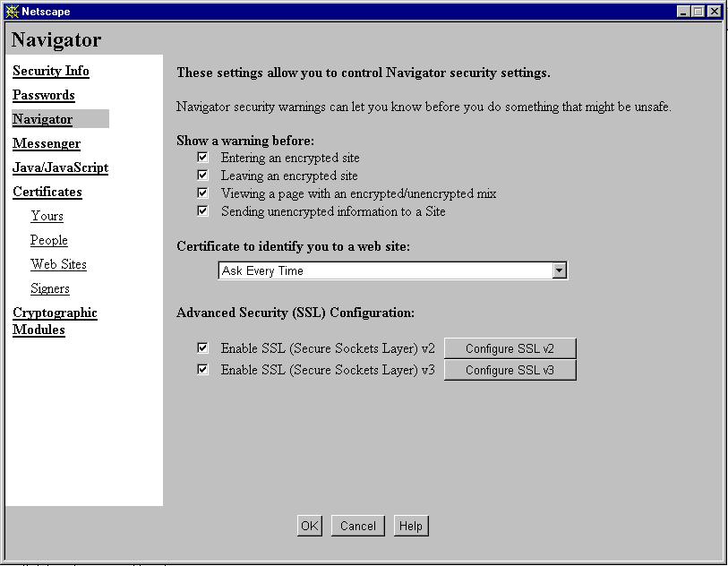Image resolution: width=728 pixels, height=566 pixels.
Task: Show People certificates
Action: point(48,240)
